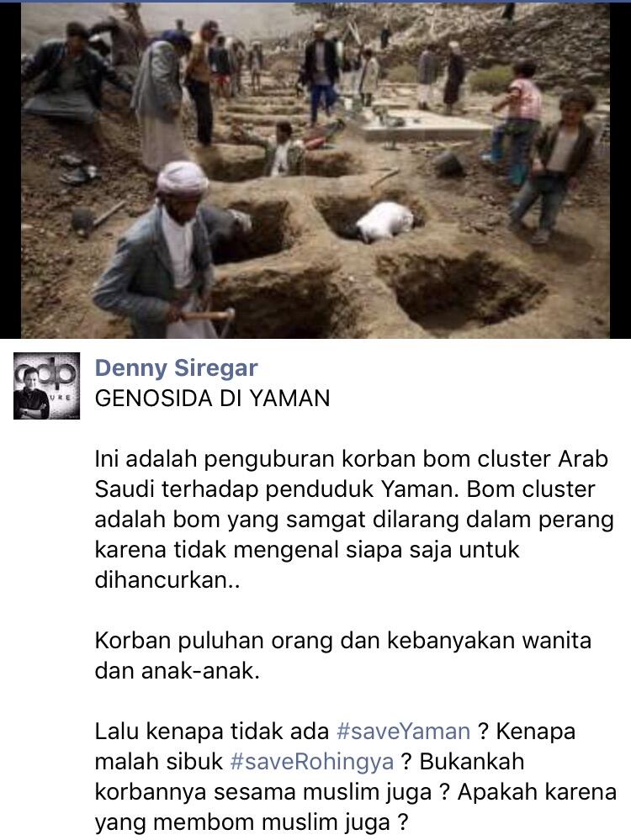631x840 pixels.
Task: Click the word 'dihancurkan..'
Action: [x=167, y=580]
